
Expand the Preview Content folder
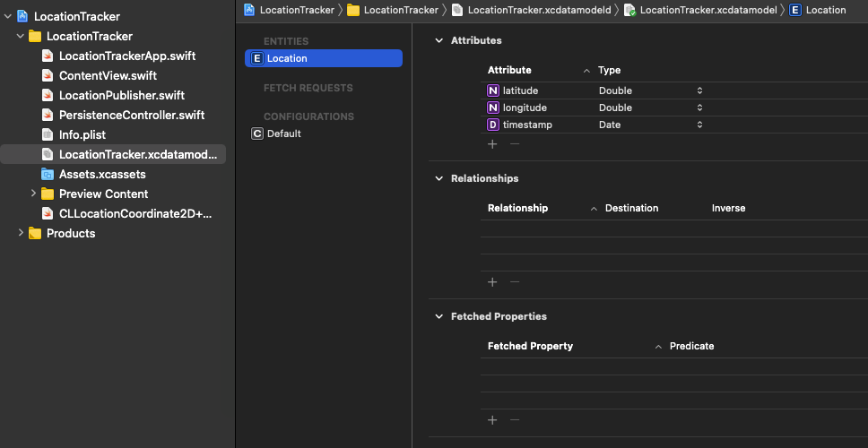coord(34,194)
